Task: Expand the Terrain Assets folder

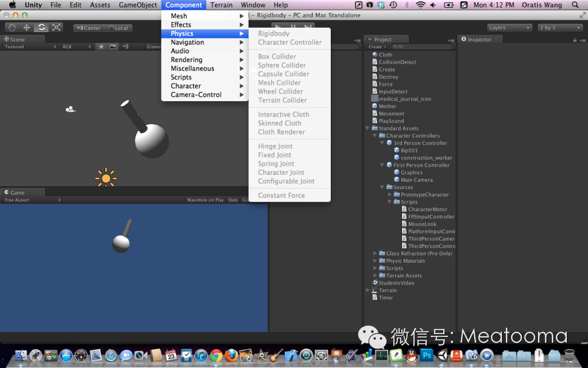Action: [375, 275]
